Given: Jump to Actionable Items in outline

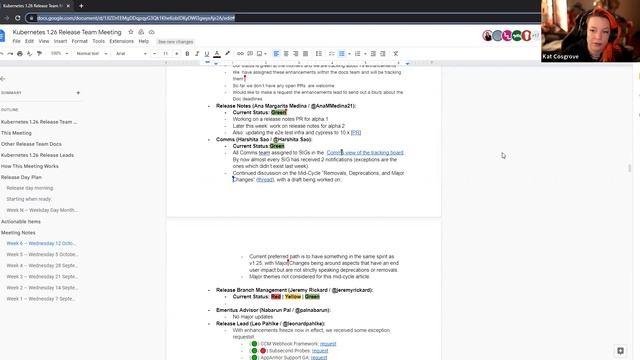Looking at the screenshot, I should pos(21,222).
